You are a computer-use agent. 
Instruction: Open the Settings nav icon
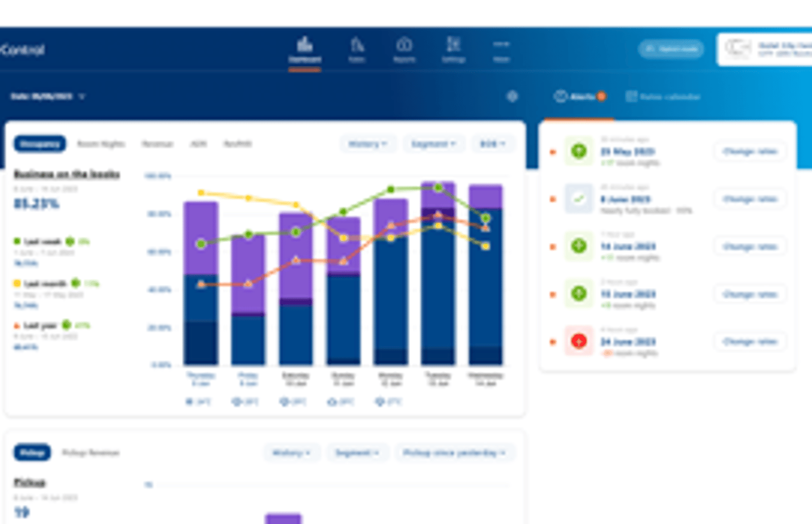[x=453, y=45]
